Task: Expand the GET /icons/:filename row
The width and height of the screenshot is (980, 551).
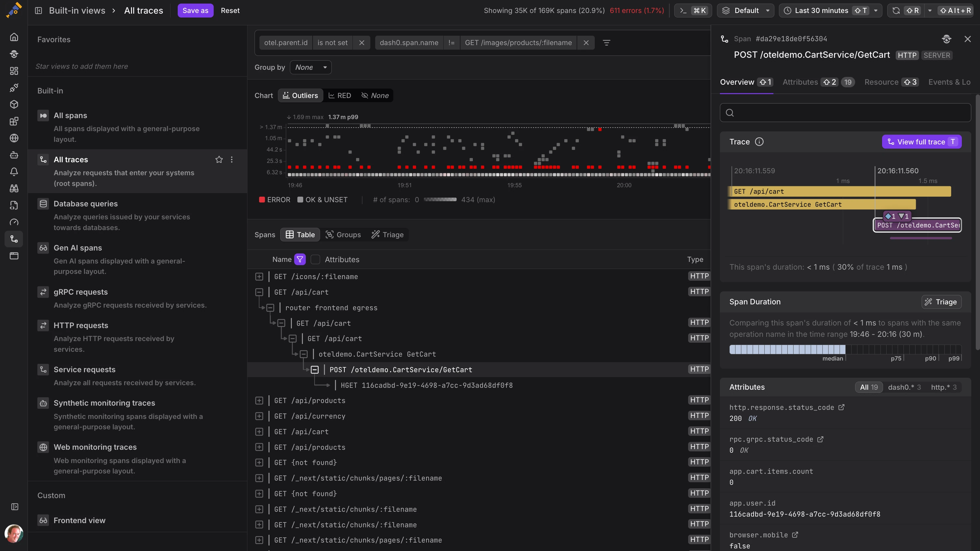Action: click(259, 277)
